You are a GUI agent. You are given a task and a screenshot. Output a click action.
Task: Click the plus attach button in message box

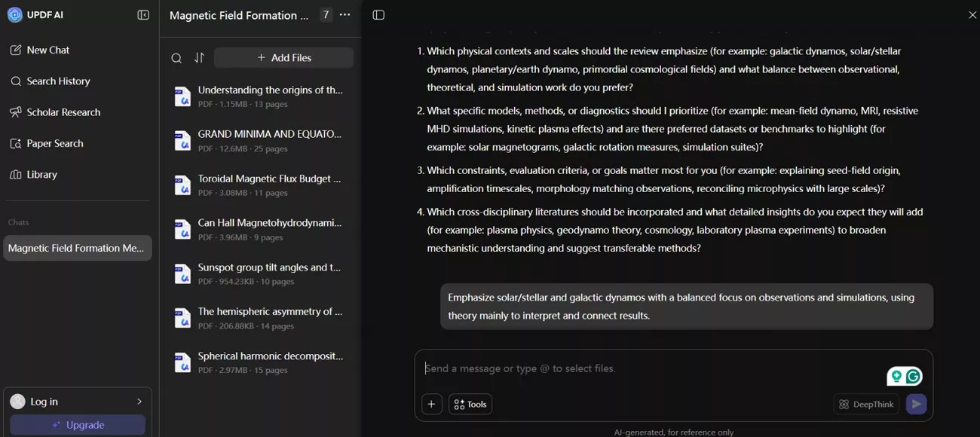click(431, 405)
